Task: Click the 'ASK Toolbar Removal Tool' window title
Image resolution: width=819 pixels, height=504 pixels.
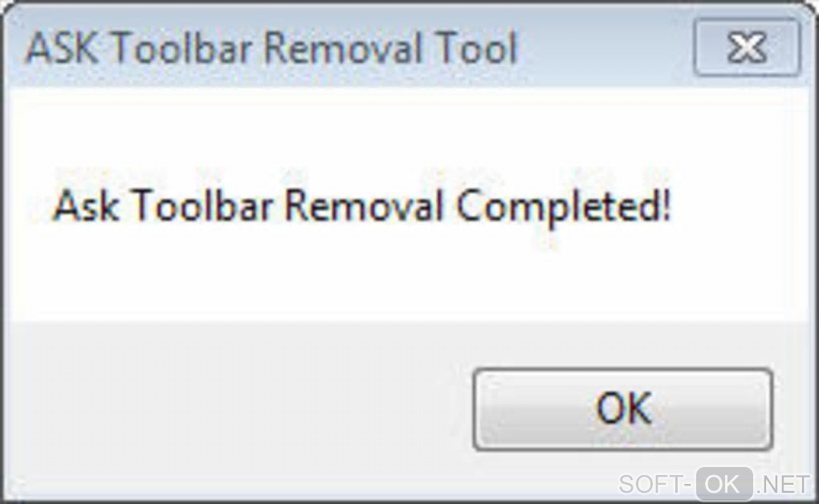Action: pyautogui.click(x=271, y=48)
